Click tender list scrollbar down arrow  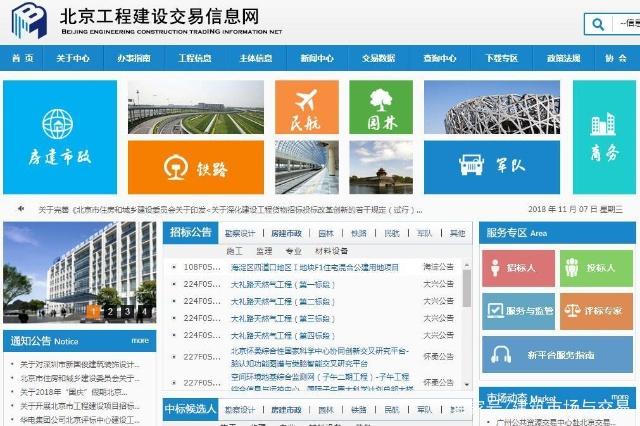click(467, 384)
